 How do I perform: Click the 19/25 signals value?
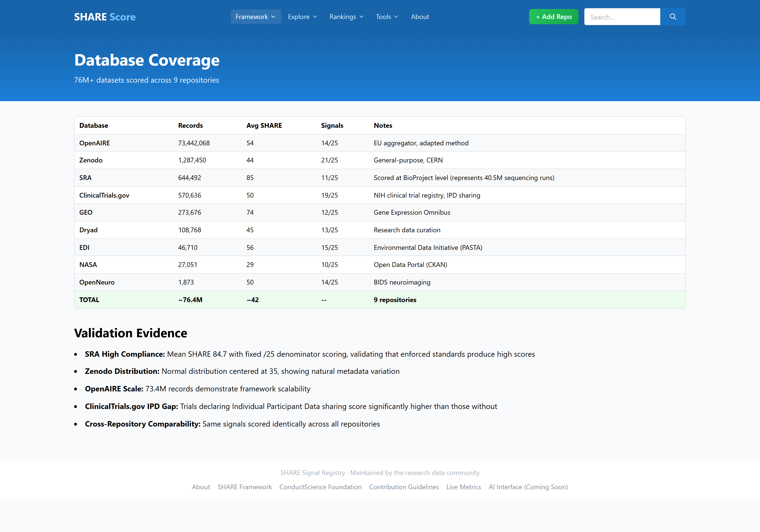click(329, 195)
